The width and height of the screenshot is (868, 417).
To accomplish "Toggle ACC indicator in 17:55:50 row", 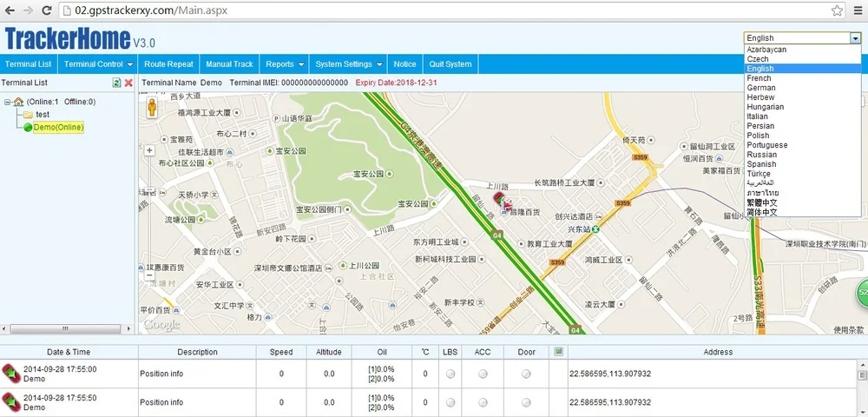I will point(483,402).
